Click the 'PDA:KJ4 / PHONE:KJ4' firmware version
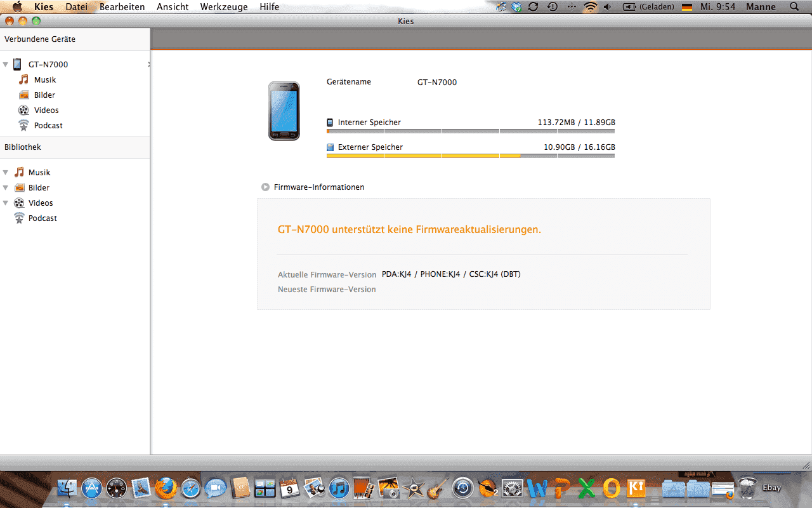Image resolution: width=812 pixels, height=508 pixels. [451, 274]
